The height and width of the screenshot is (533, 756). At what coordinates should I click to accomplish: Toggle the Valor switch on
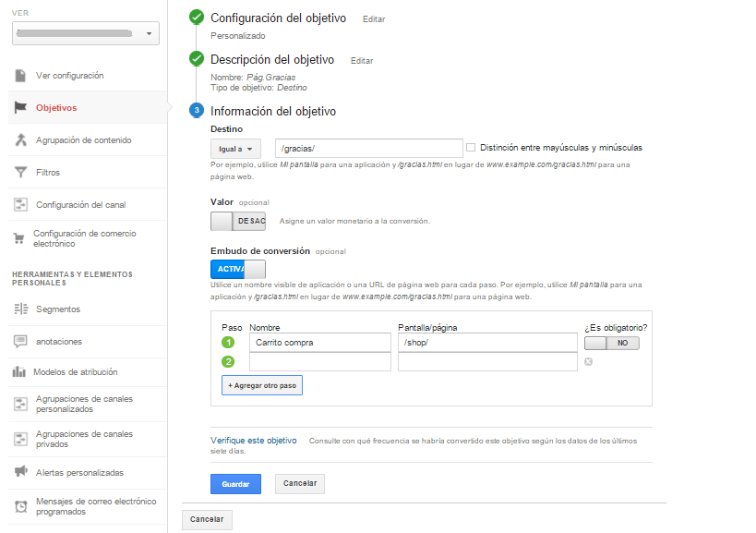coord(238,222)
